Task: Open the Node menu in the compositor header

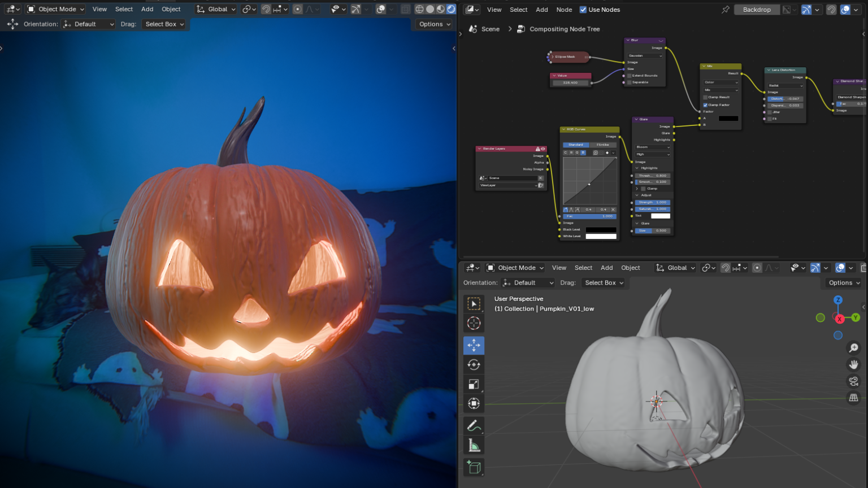Action: pyautogui.click(x=564, y=9)
